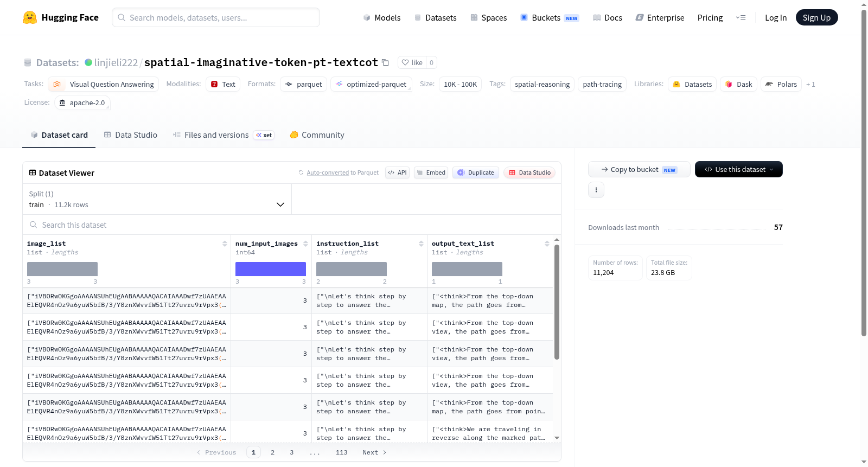Click the image_list lengths histogram bar
The width and height of the screenshot is (868, 467).
(x=62, y=269)
